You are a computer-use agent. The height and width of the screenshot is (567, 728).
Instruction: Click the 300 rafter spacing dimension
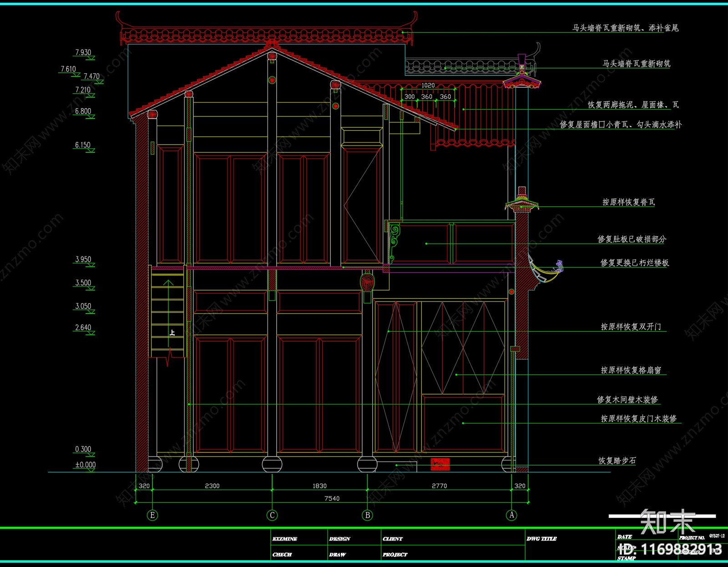point(409,97)
